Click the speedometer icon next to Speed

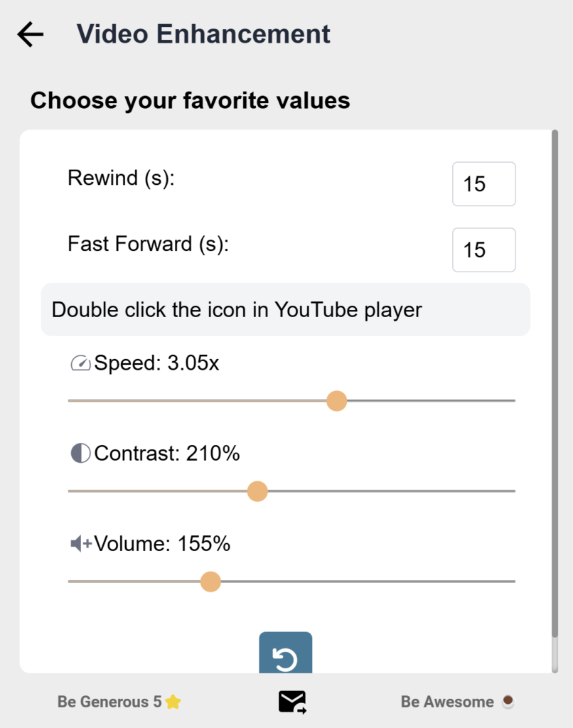coord(80,363)
